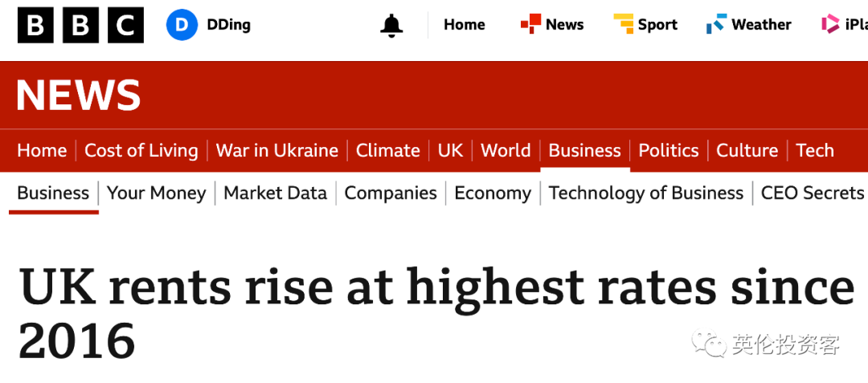Select Politics menu item
868x383 pixels.
point(669,150)
